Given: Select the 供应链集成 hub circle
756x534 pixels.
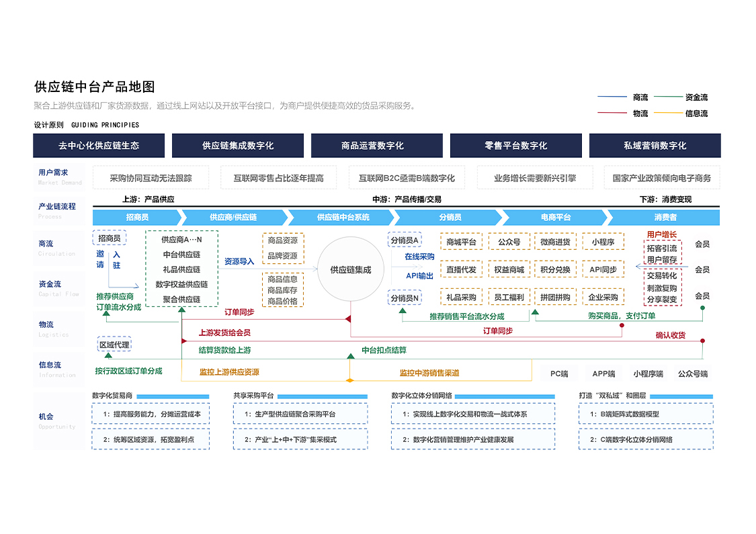Looking at the screenshot, I should point(350,268).
